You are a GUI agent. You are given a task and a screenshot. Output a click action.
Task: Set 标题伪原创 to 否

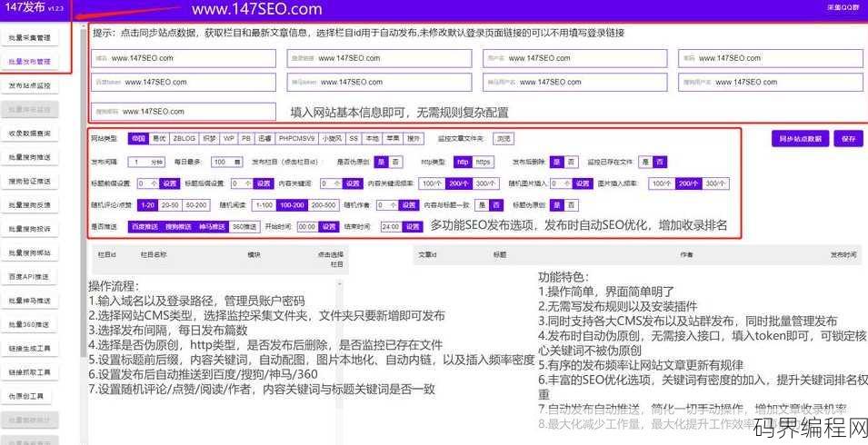[x=572, y=205]
